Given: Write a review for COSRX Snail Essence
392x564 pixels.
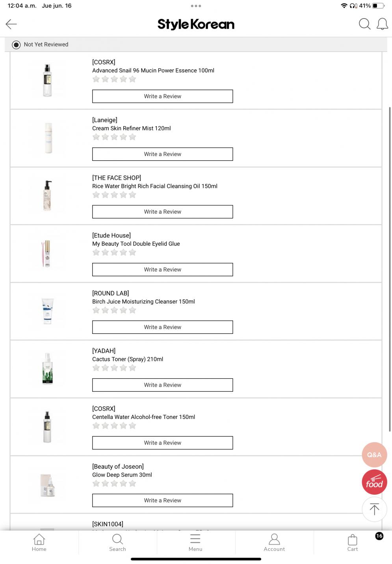Looking at the screenshot, I should point(162,96).
